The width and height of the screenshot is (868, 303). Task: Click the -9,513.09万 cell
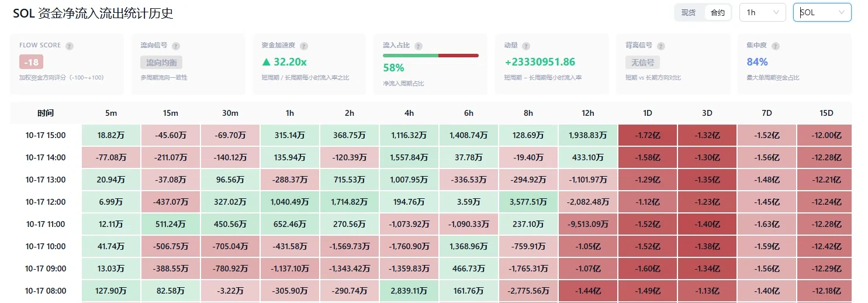point(588,224)
